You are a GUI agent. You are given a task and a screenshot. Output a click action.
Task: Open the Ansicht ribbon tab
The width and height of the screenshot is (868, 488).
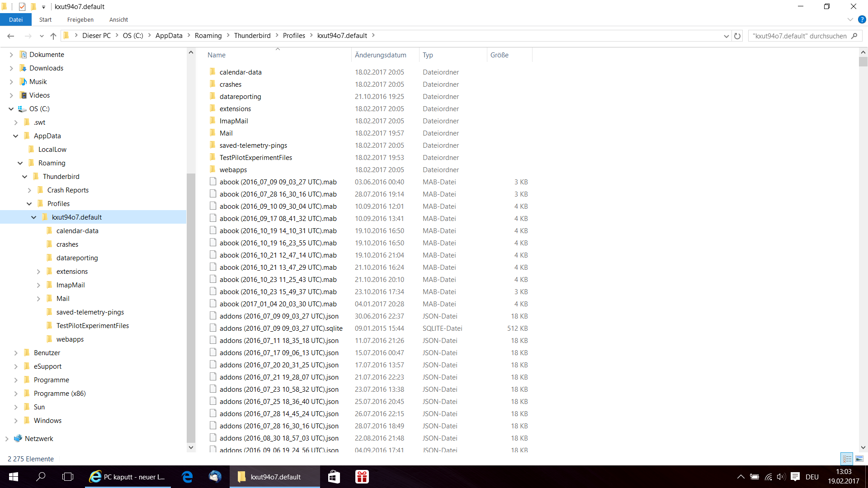pos(118,19)
